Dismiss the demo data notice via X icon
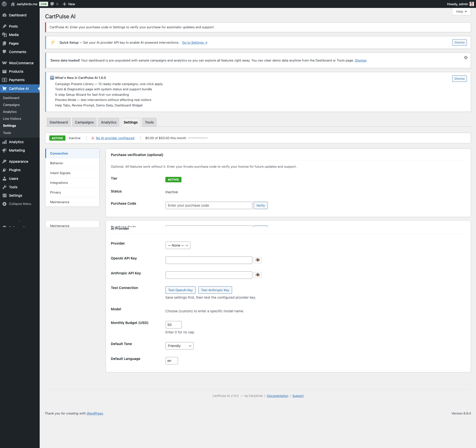 [466, 57]
